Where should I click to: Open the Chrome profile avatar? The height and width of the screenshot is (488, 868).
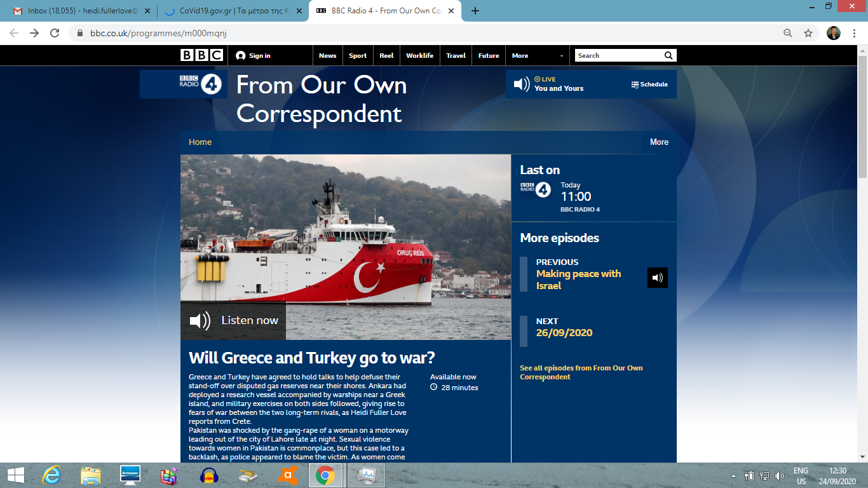coord(834,33)
